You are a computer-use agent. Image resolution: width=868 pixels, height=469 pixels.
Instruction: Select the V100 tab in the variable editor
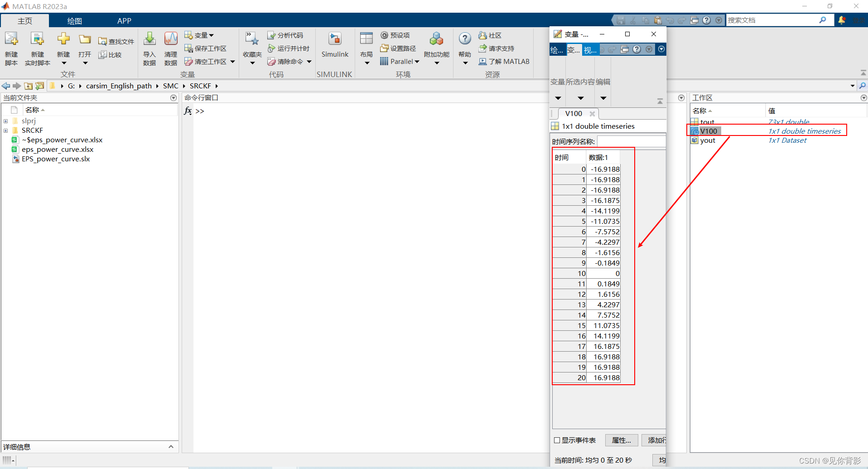tap(574, 114)
